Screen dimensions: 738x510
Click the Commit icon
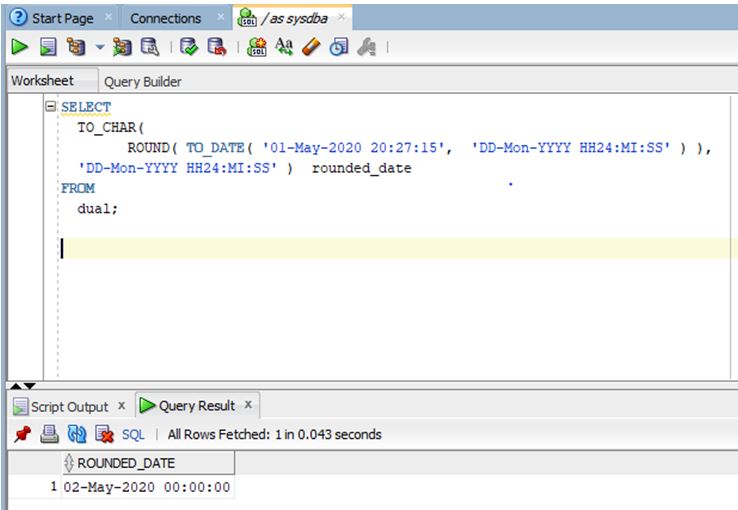tap(189, 47)
